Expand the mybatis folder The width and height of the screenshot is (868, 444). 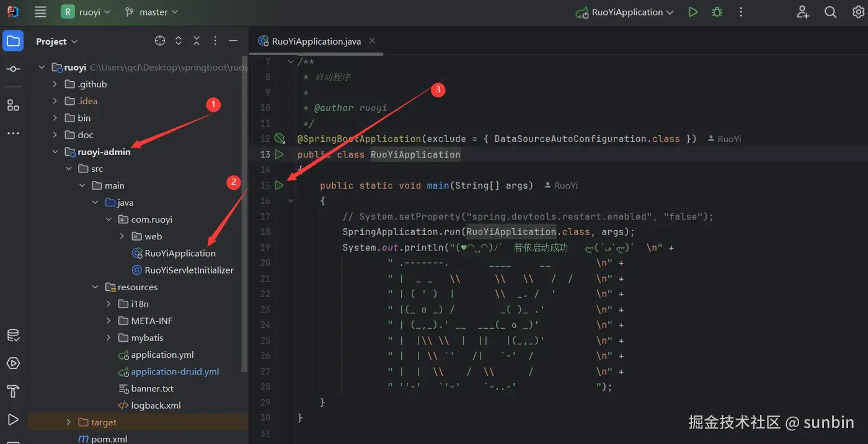(x=109, y=338)
